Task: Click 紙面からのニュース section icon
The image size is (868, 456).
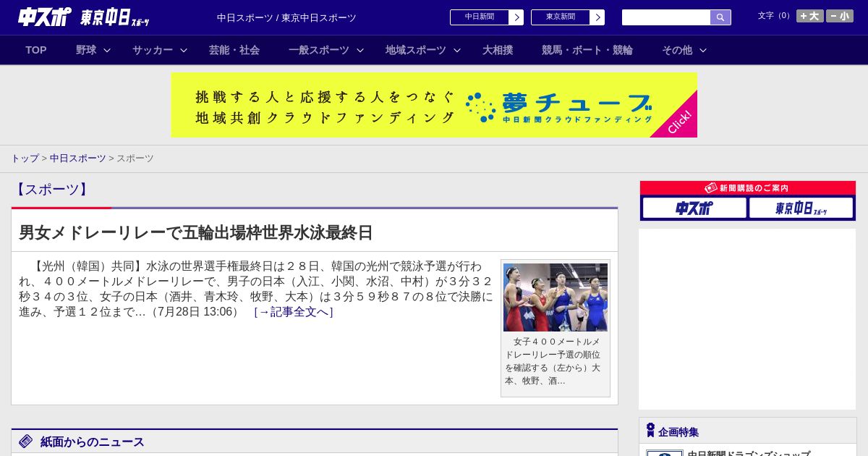Action: click(26, 442)
